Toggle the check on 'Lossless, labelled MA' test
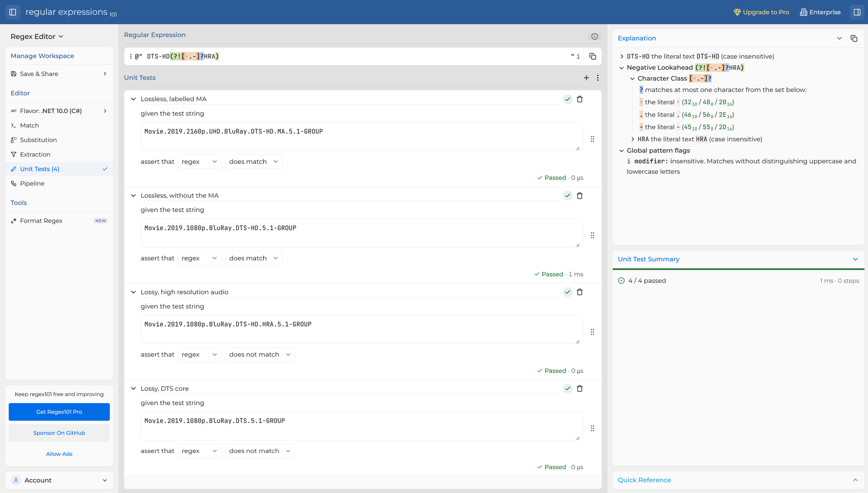The width and height of the screenshot is (868, 493). [568, 99]
